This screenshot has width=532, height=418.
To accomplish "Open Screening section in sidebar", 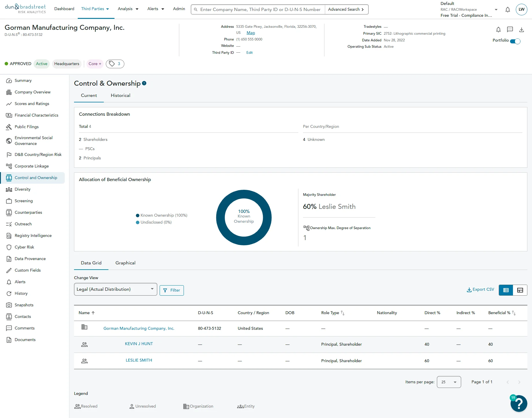I will pyautogui.click(x=24, y=201).
